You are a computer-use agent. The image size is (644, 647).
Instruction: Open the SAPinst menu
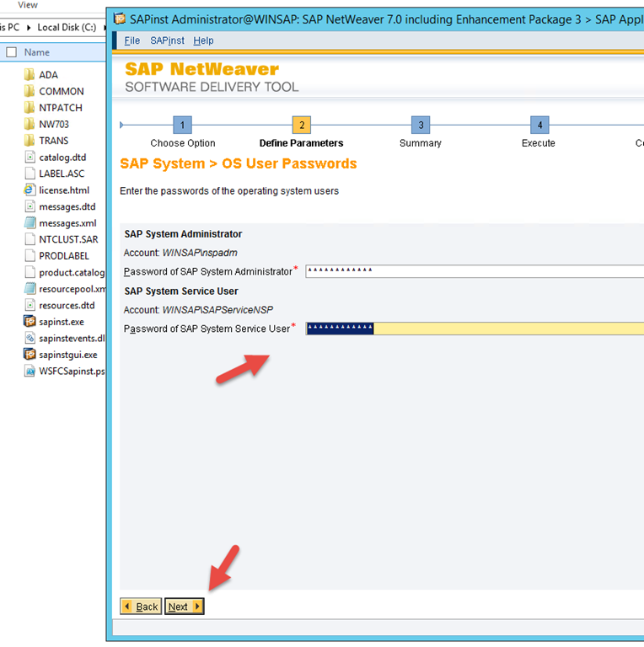pos(167,40)
